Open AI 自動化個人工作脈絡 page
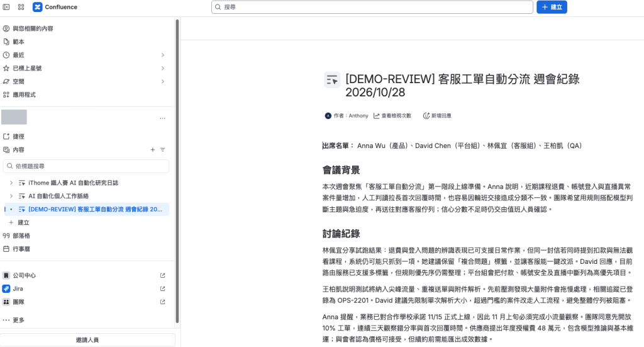 click(58, 196)
